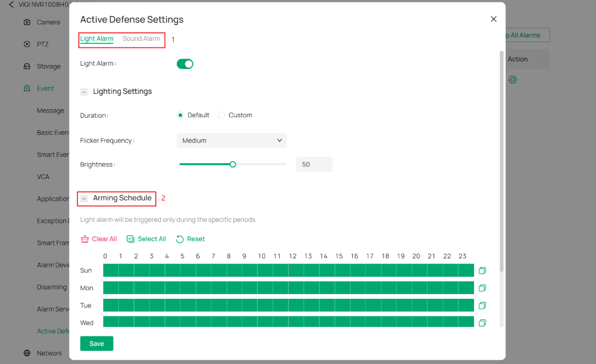Screen dimensions: 596x364
Task: Select the Custom duration radio button
Action: (221, 115)
